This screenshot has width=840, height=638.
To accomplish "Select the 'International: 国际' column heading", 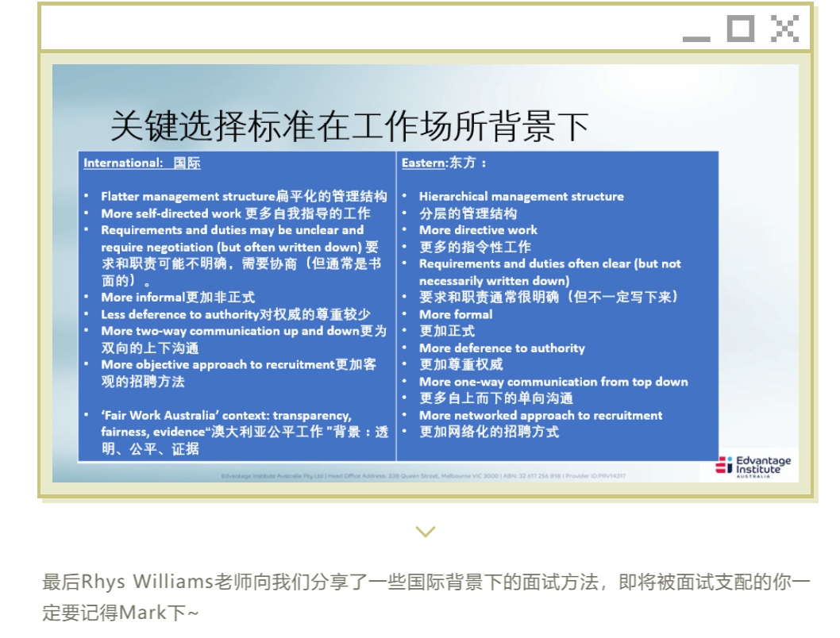I will [142, 163].
